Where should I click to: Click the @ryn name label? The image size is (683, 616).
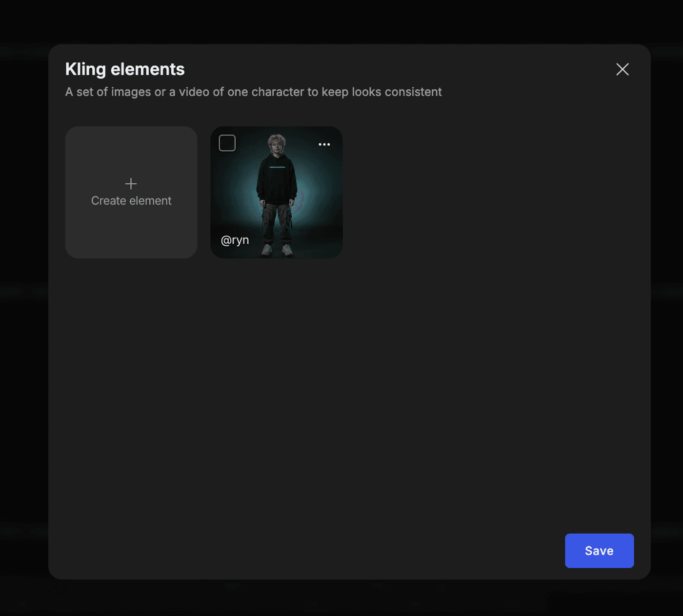(x=235, y=240)
